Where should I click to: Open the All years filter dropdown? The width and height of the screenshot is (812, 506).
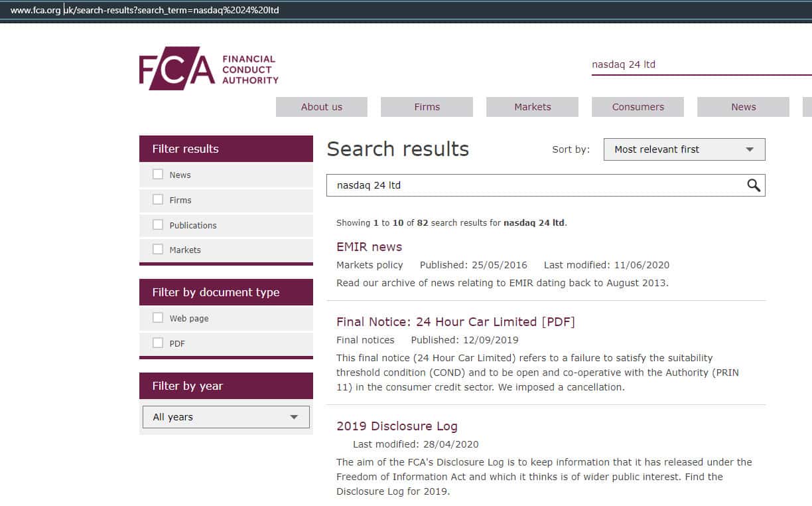tap(226, 417)
